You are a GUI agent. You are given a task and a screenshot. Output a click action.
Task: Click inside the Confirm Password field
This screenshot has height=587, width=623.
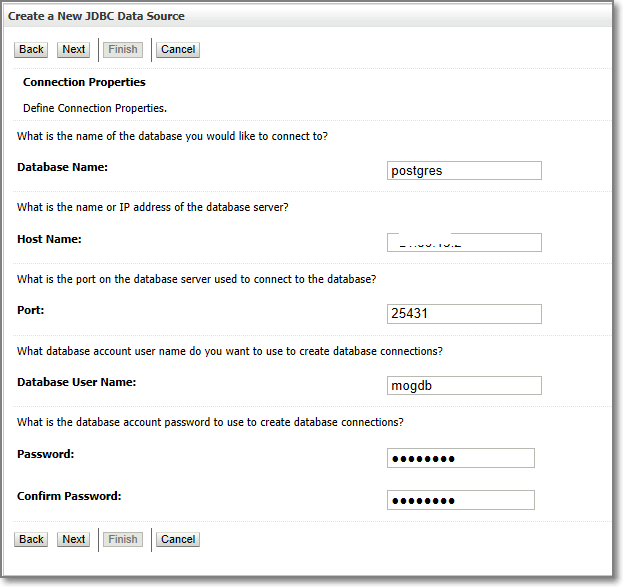[x=461, y=500]
